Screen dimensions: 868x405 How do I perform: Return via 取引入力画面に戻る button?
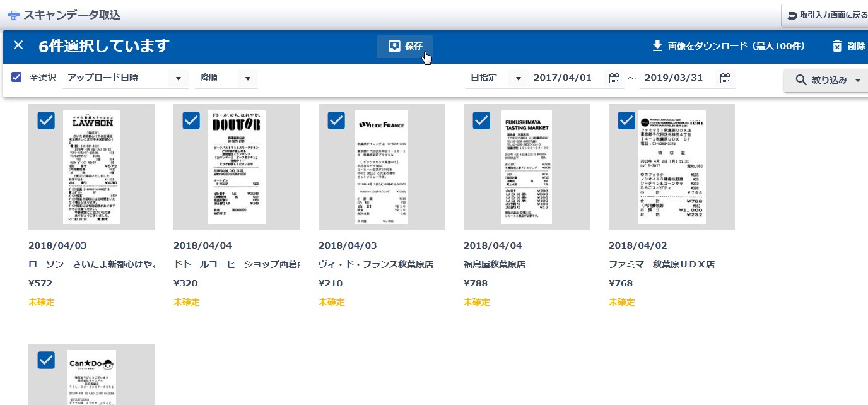tap(825, 15)
